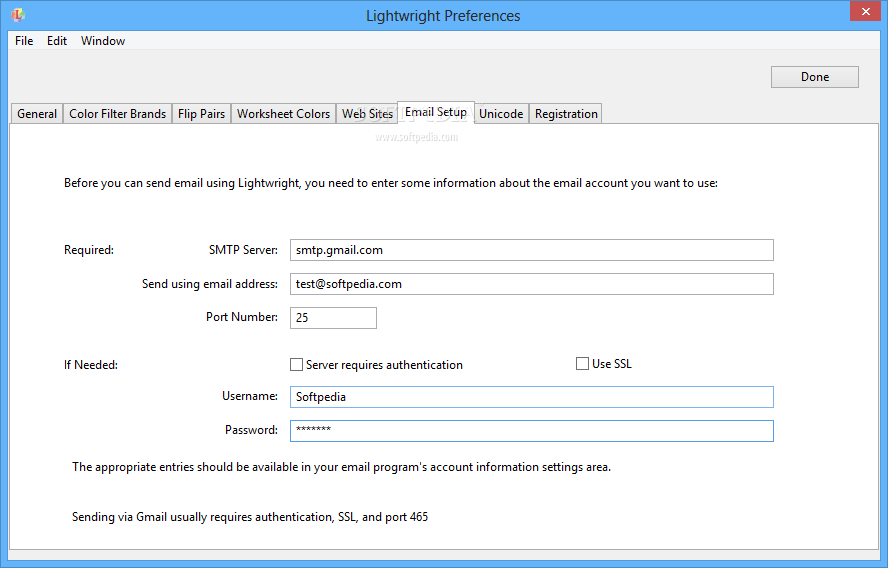The height and width of the screenshot is (568, 888).
Task: Switch to the Unicode tab
Action: coord(501,113)
